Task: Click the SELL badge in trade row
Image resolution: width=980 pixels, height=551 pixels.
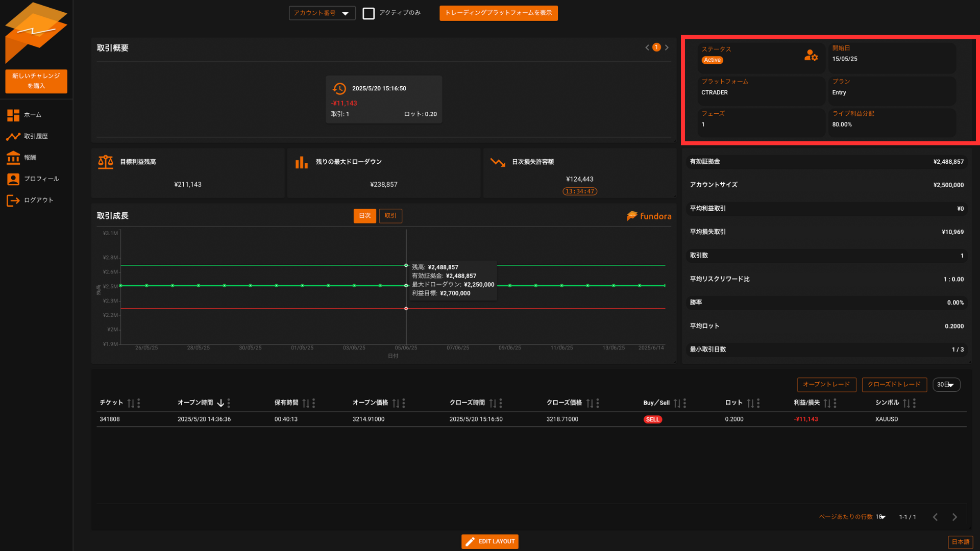Action: tap(652, 419)
